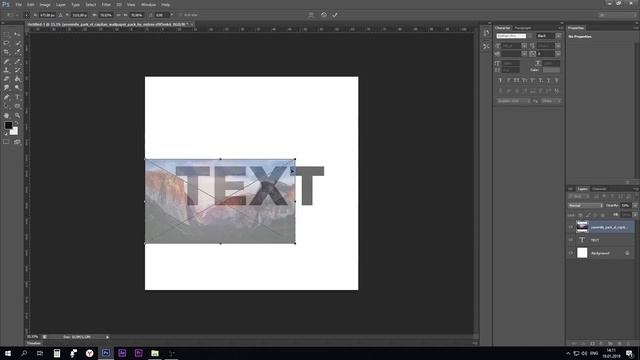Commit transform with the checkmark icon

pos(335,15)
